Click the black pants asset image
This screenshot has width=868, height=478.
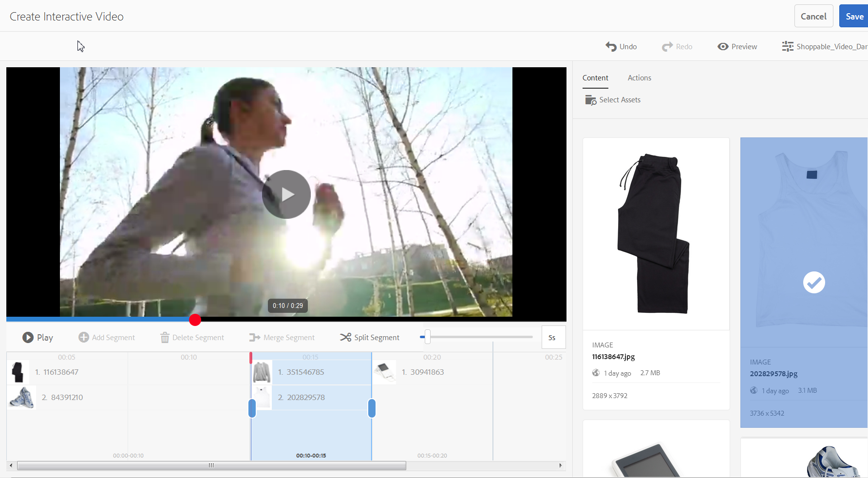pyautogui.click(x=656, y=234)
